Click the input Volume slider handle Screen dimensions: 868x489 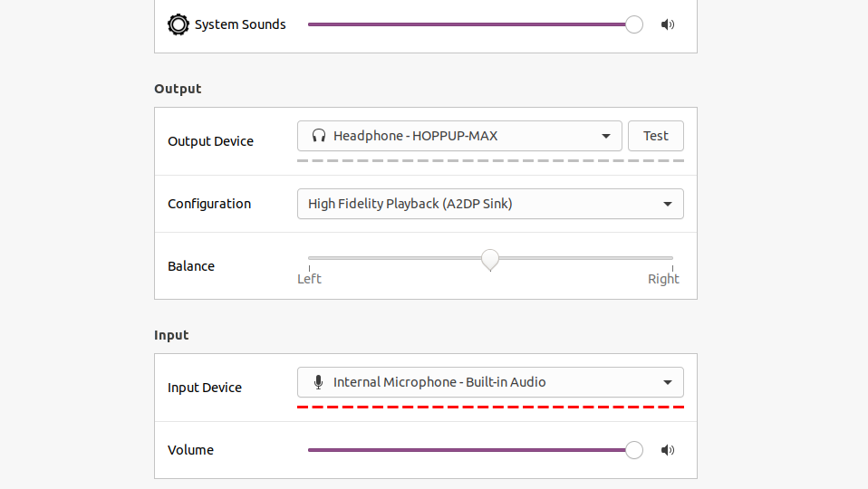pos(634,450)
